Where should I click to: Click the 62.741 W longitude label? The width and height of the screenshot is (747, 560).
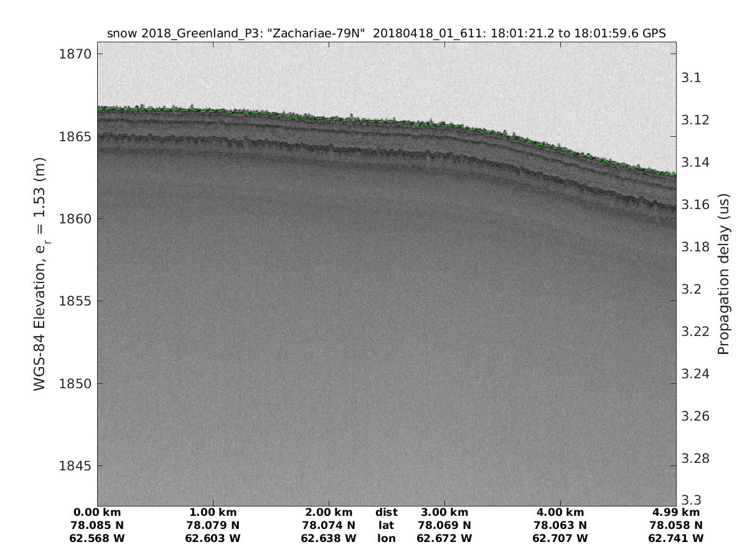click(x=676, y=538)
